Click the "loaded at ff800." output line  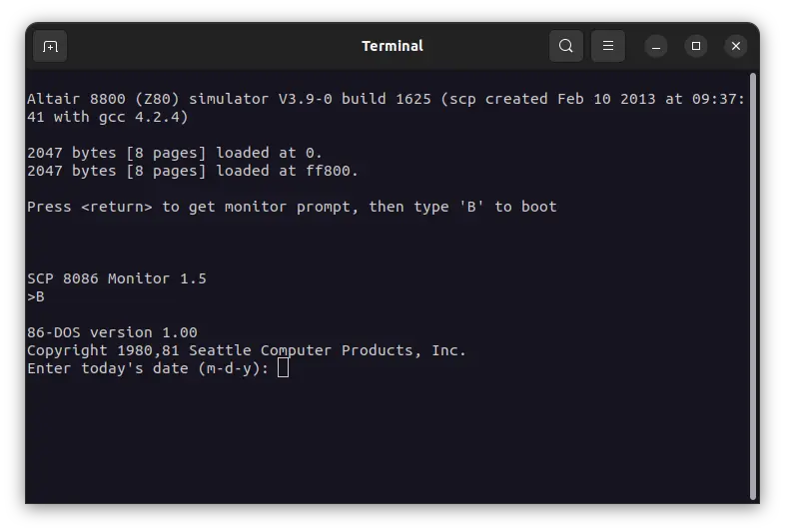click(193, 171)
